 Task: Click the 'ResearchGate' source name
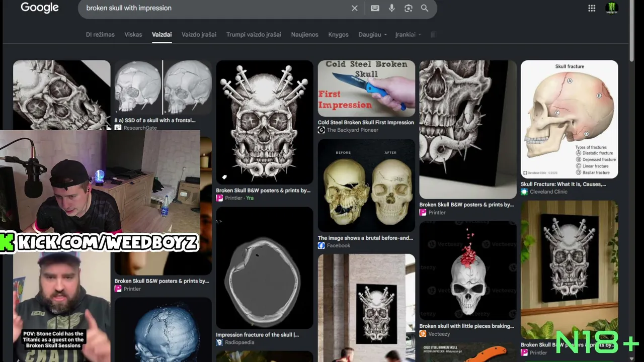(140, 128)
